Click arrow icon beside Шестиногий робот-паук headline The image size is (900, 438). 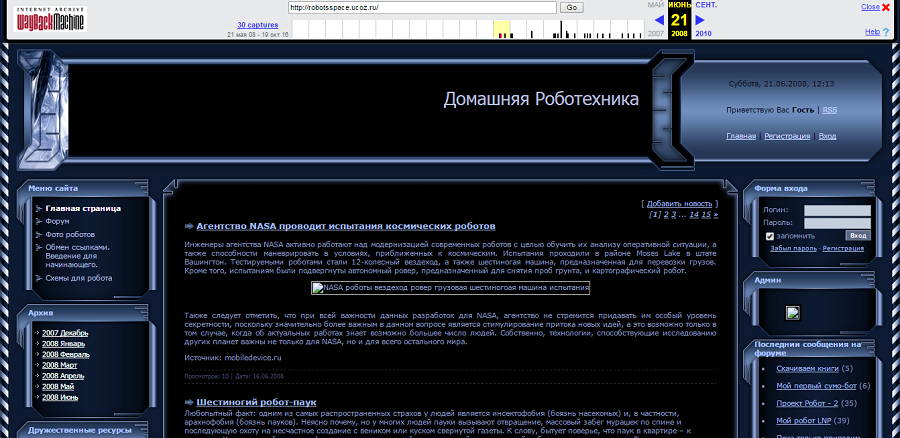pos(189,402)
